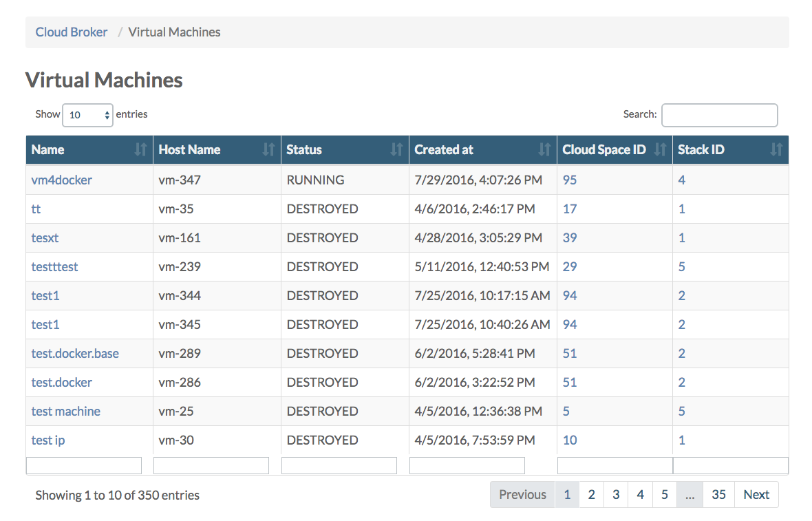Click the Name column filter box

click(x=84, y=465)
